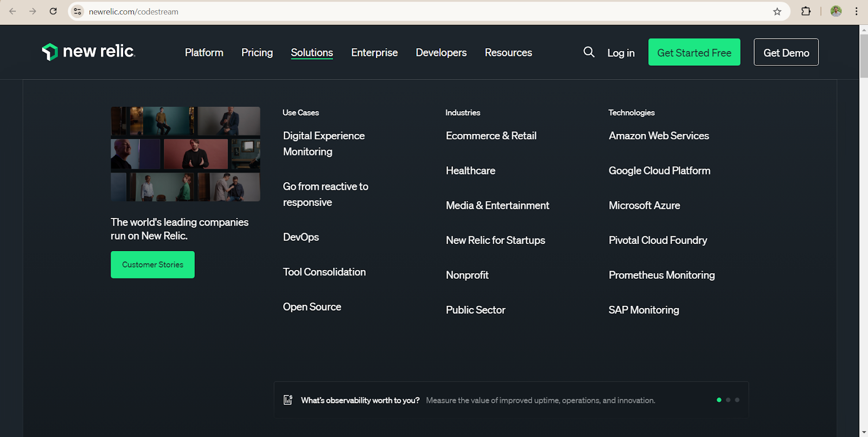The image size is (868, 437).
Task: Open Go from reactive to responsive link
Action: click(x=325, y=194)
